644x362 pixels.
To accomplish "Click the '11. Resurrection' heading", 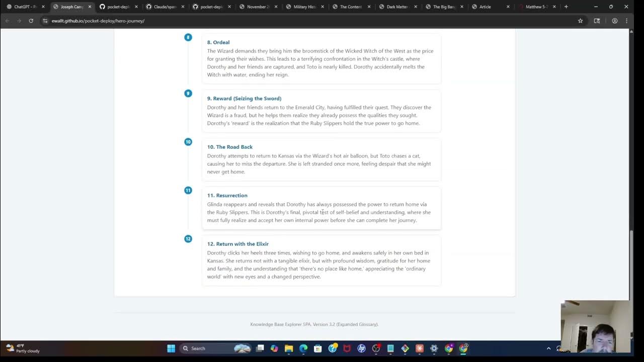I will point(227,196).
